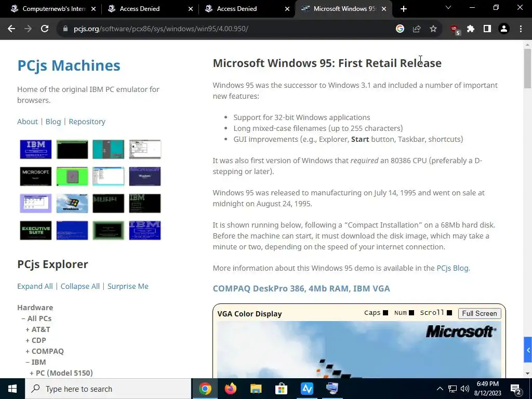Screen dimensions: 532x399
Task: Open the teal screen thumbnail
Action: coord(108,149)
